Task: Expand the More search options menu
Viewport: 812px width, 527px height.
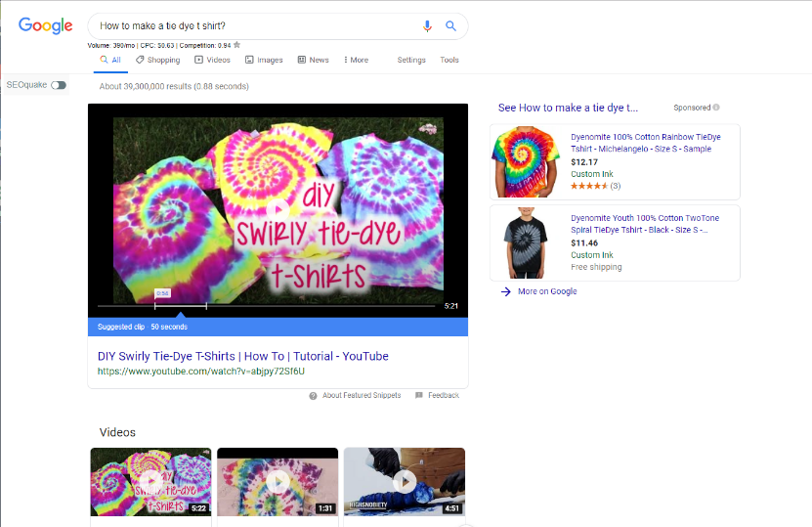Action: point(357,60)
